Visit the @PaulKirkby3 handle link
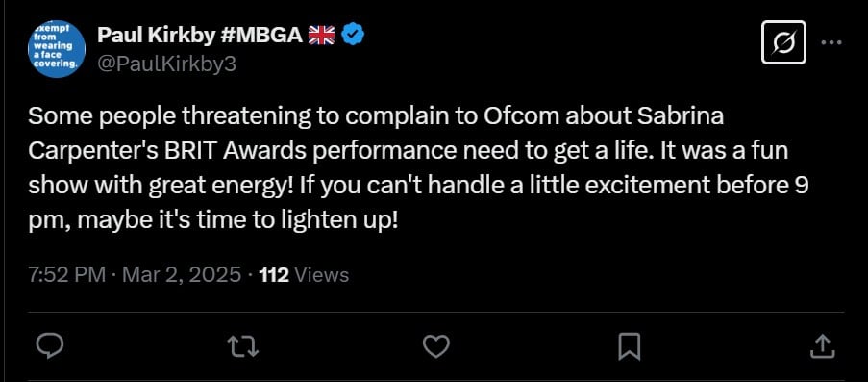 click(166, 64)
